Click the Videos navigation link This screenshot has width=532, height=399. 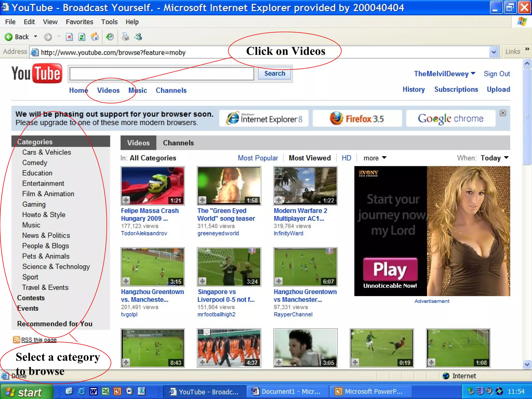coord(108,90)
